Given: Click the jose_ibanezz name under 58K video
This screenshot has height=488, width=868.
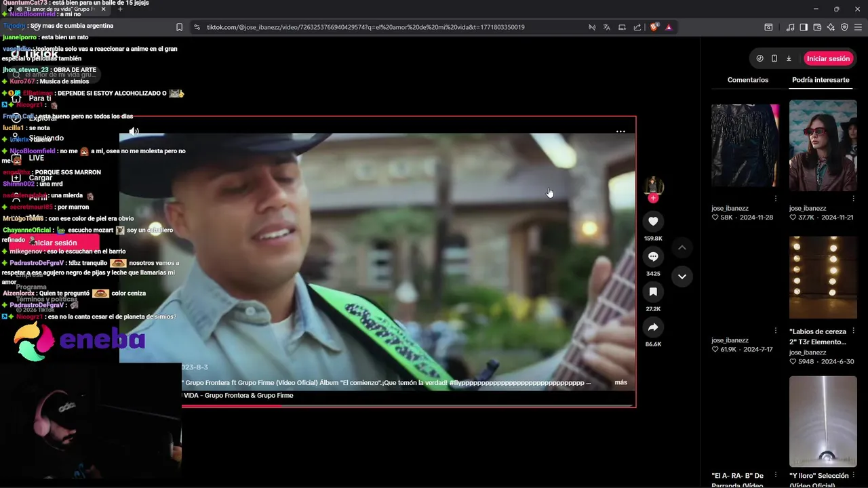Looking at the screenshot, I should (730, 208).
